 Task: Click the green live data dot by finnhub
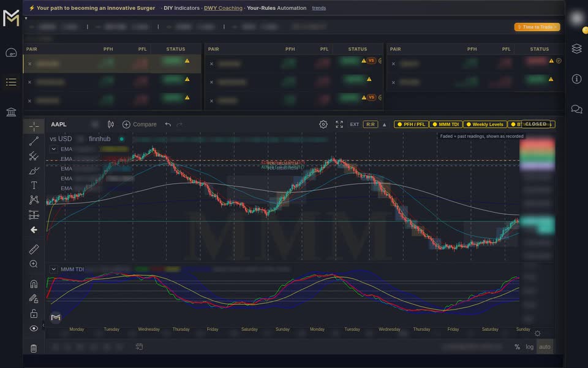coord(121,139)
